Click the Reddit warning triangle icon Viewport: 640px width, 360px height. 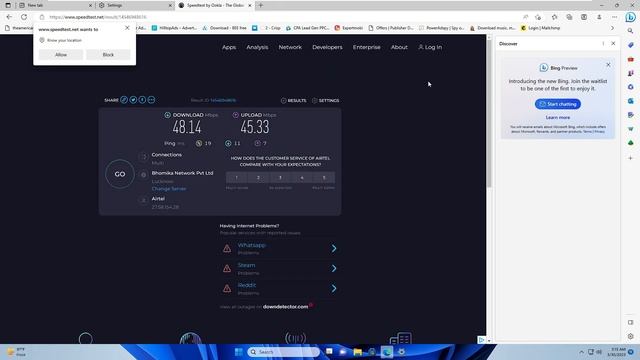(x=227, y=288)
